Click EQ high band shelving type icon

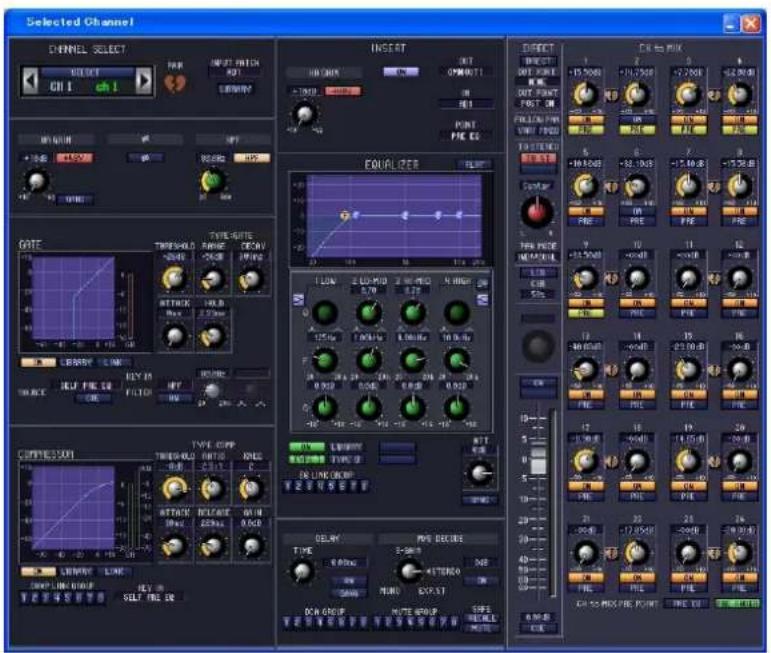483,299
